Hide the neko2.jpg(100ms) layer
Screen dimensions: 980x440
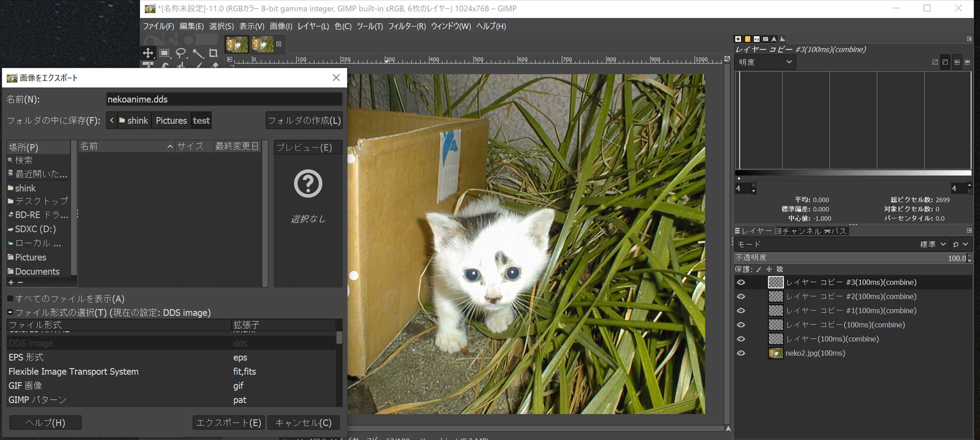(741, 353)
